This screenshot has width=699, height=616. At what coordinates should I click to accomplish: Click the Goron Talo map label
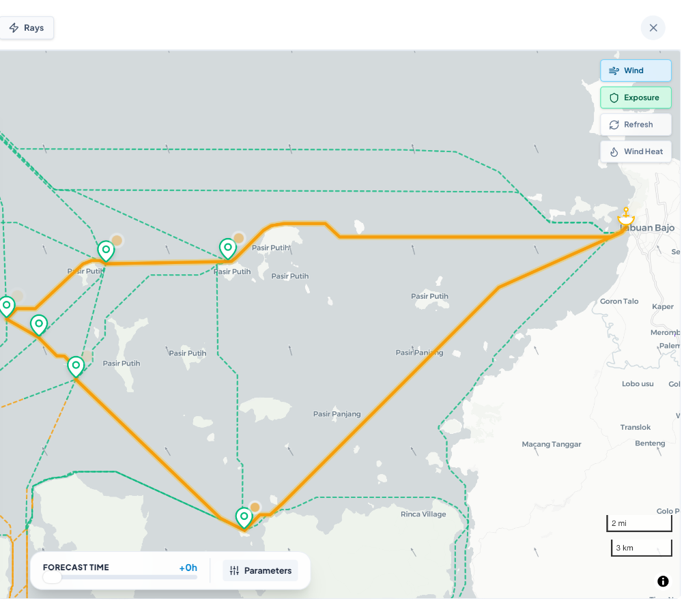(x=619, y=301)
